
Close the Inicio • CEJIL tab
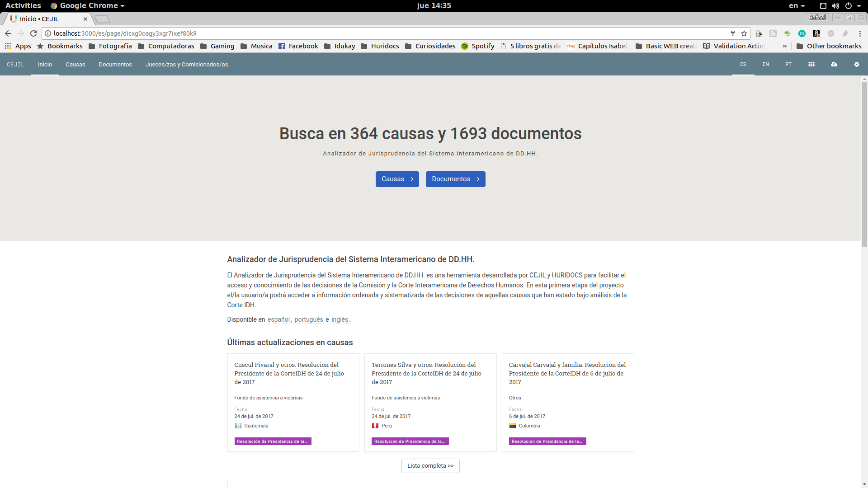[85, 19]
